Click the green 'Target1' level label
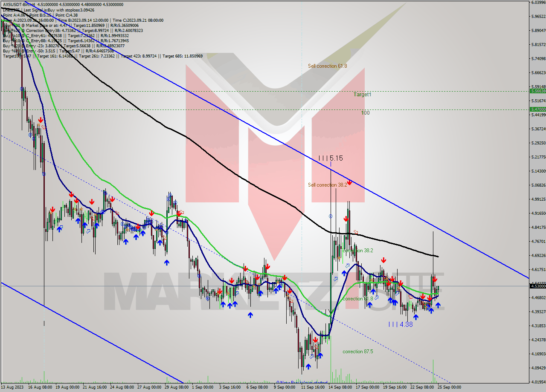This screenshot has width=546, height=392. [x=362, y=95]
